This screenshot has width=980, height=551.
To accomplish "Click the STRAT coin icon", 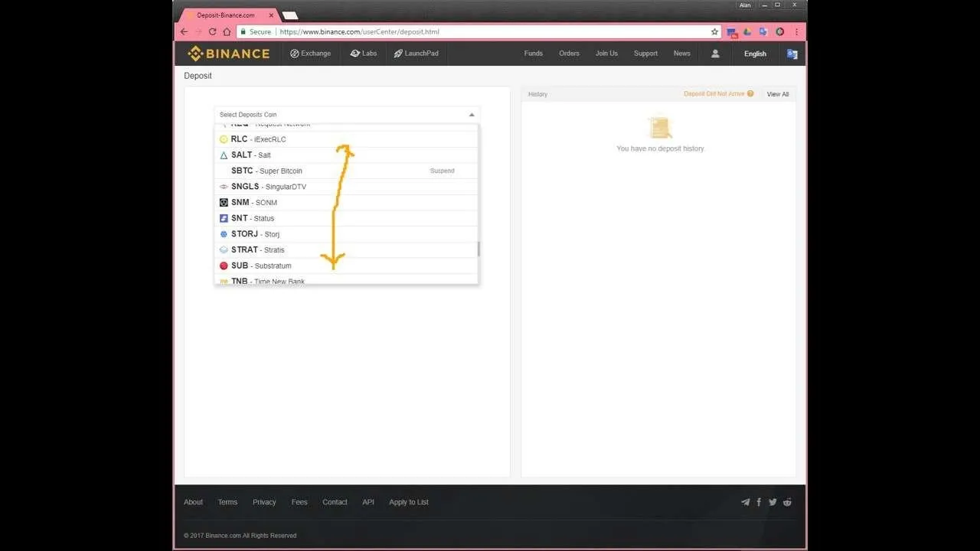I will [224, 249].
